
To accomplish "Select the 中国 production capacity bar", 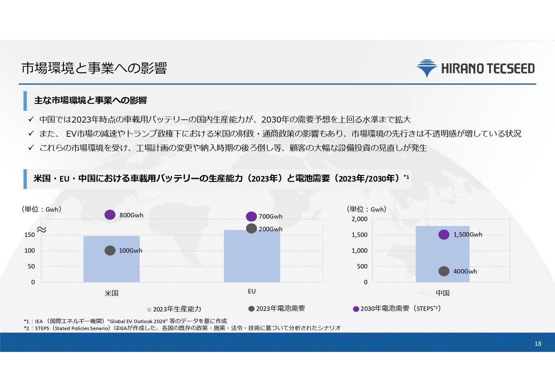I will (443, 254).
